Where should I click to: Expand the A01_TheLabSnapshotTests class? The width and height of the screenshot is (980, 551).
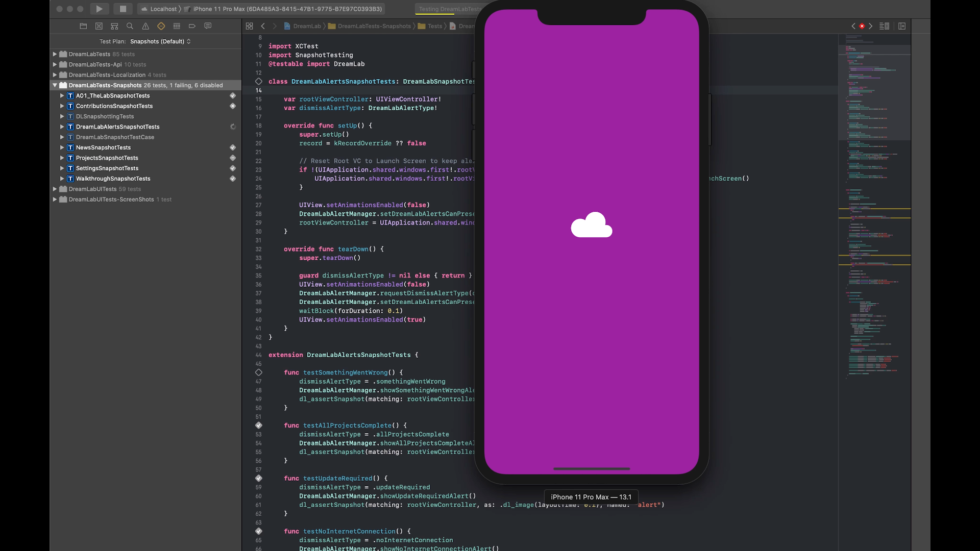[62, 95]
